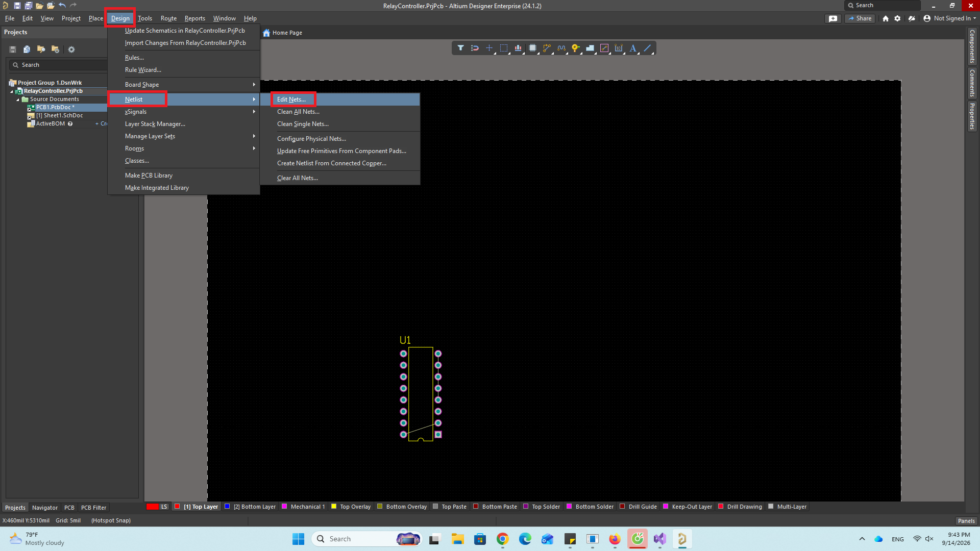Open the Properties side panel button
The image size is (980, 551).
[972, 116]
